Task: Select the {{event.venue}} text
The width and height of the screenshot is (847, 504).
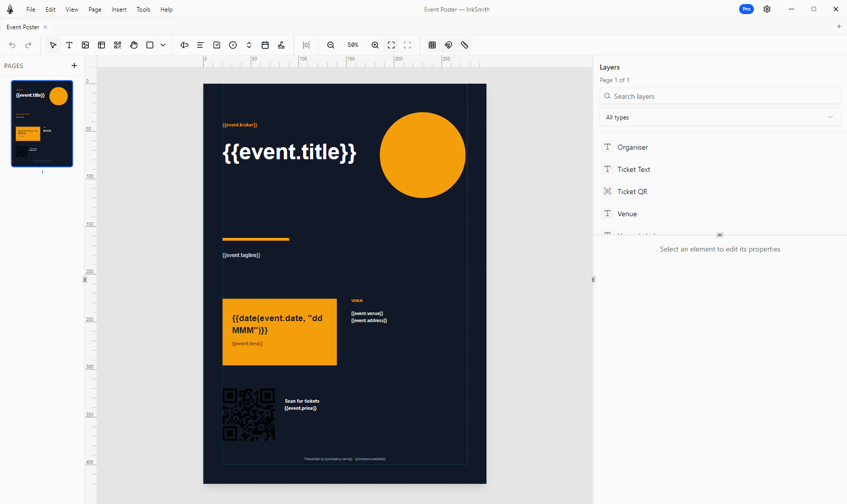Action: point(367,313)
